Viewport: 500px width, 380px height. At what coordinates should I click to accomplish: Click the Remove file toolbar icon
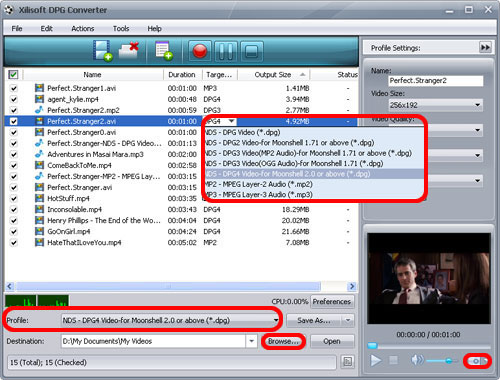click(x=129, y=51)
